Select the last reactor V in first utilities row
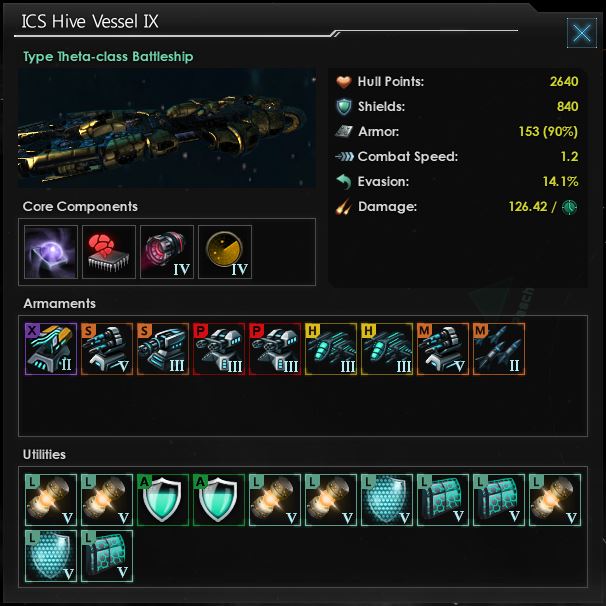 click(x=555, y=500)
